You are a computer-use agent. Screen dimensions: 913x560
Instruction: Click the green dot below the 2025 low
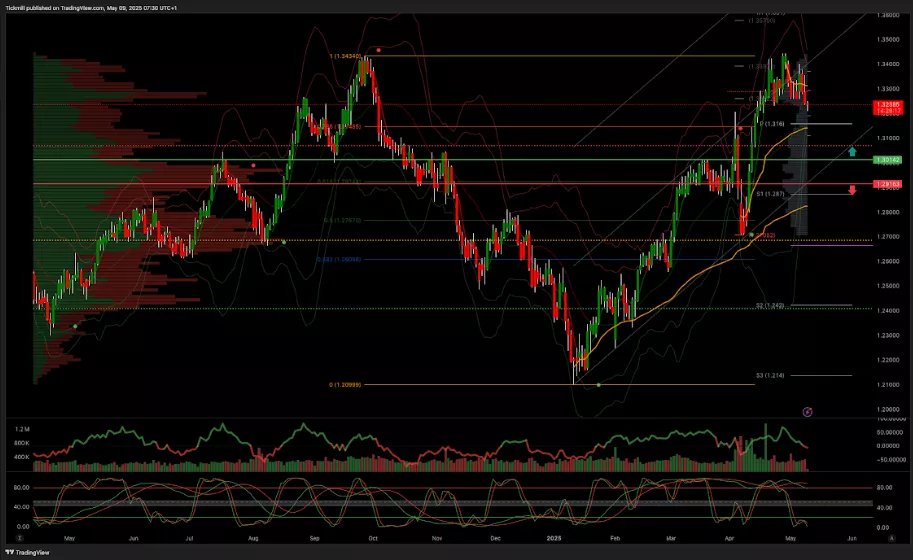598,386
